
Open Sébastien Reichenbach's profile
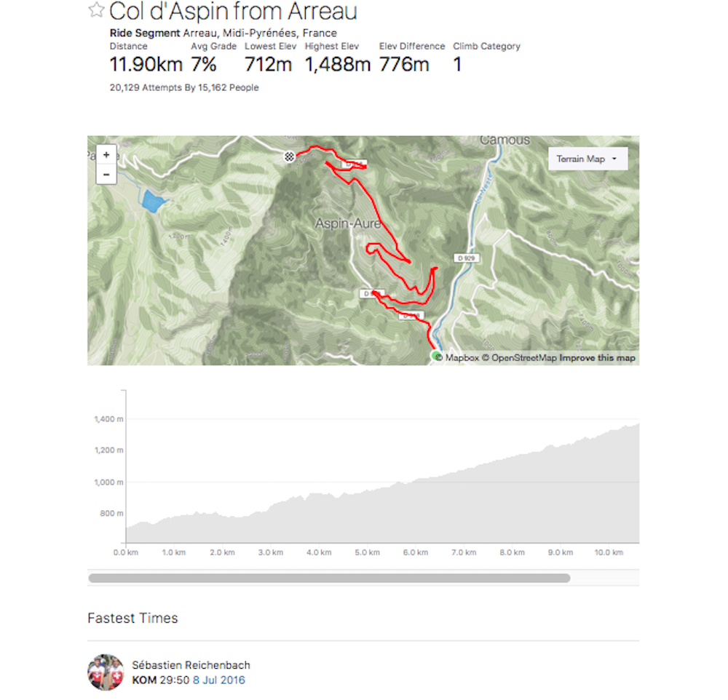coord(191,665)
